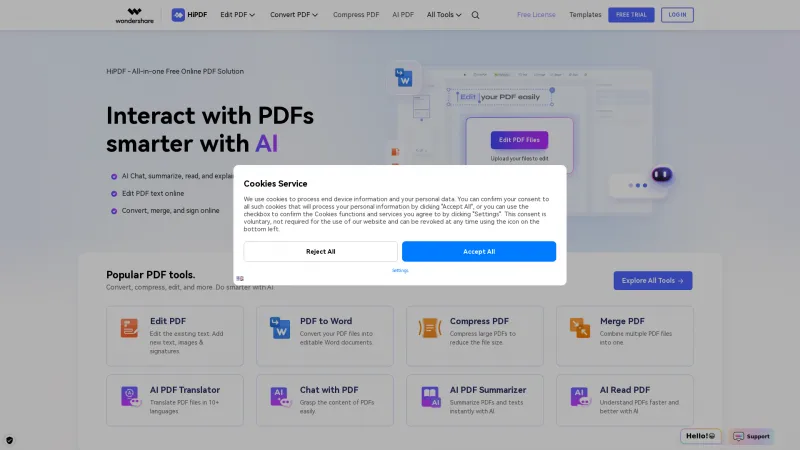Click the AI Read PDF card icon
800x450 pixels.
pos(580,396)
